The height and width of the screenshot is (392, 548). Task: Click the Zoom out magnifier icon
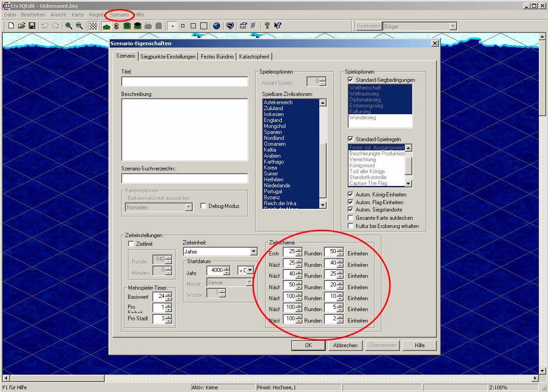pos(79,26)
